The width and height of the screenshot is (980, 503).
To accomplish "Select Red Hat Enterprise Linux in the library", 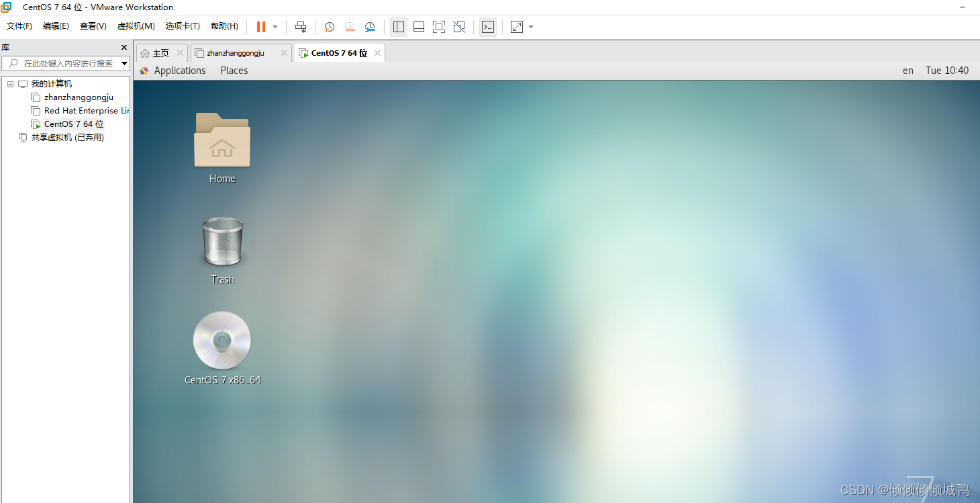I will click(87, 111).
